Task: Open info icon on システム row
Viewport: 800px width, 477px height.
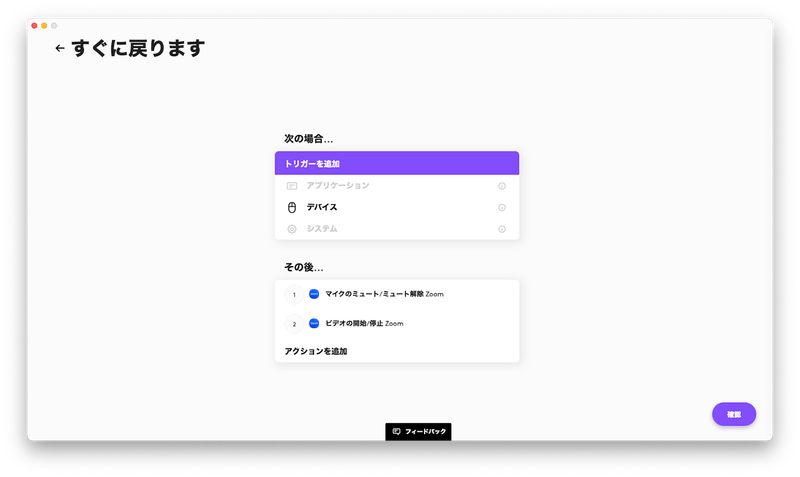Action: 502,229
